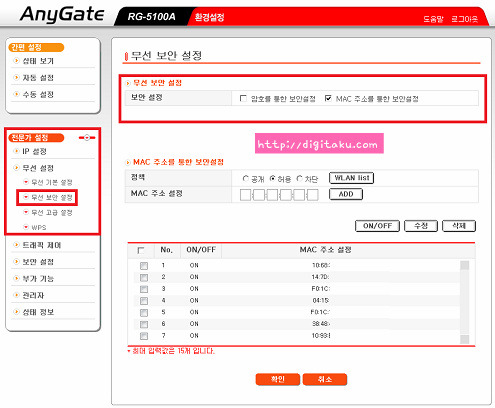The height and width of the screenshot is (408, 495).
Task: Click the RG-5100A model label
Action: pos(151,17)
